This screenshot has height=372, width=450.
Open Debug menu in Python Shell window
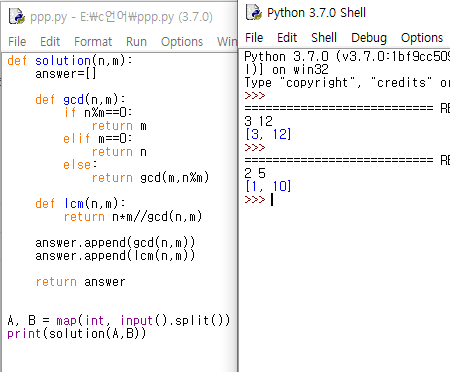tap(369, 38)
